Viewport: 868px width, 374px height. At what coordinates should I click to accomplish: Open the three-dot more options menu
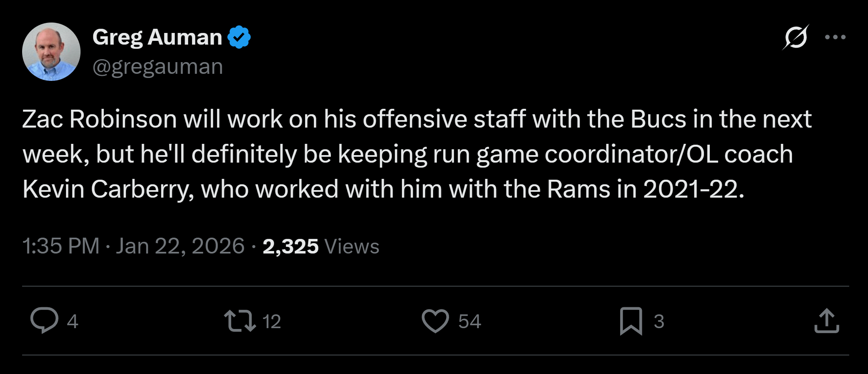835,38
